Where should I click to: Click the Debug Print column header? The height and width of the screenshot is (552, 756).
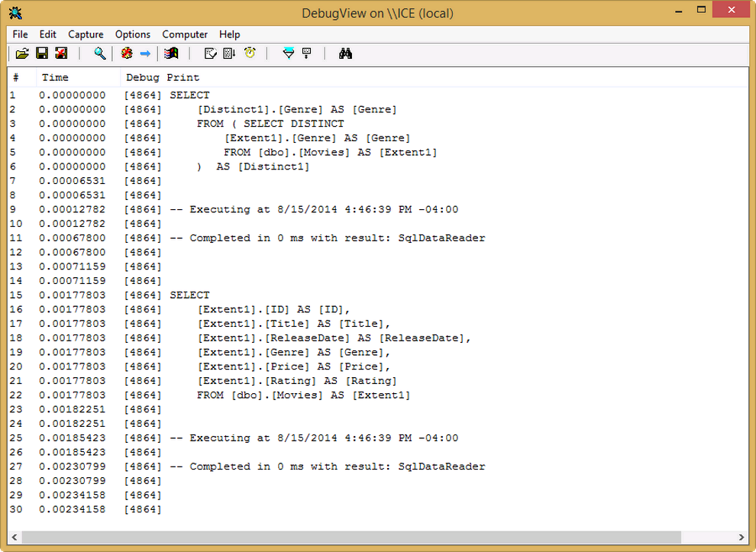[x=161, y=77]
